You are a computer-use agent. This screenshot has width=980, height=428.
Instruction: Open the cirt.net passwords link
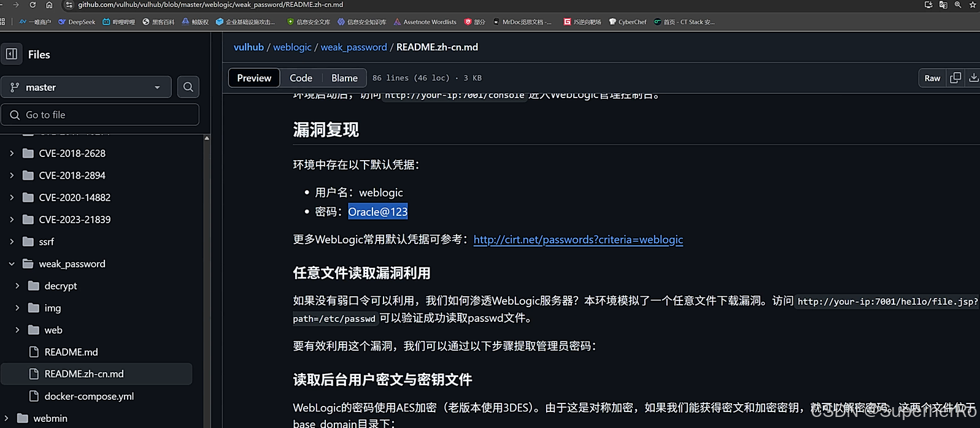coord(578,240)
